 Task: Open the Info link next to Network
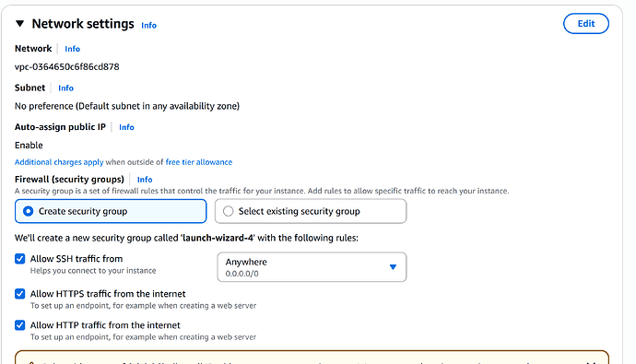pyautogui.click(x=72, y=49)
